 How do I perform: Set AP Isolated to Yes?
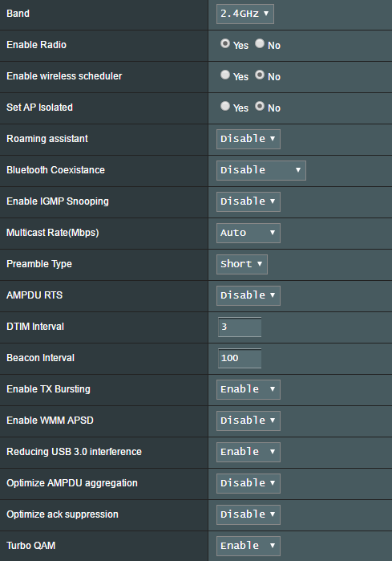(225, 106)
